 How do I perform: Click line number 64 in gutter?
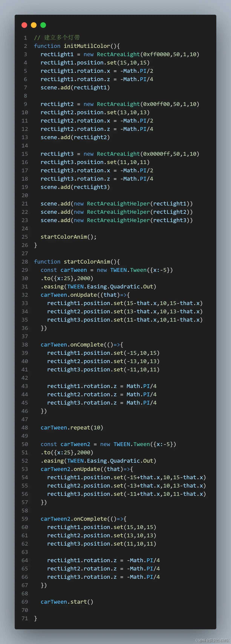[25, 560]
